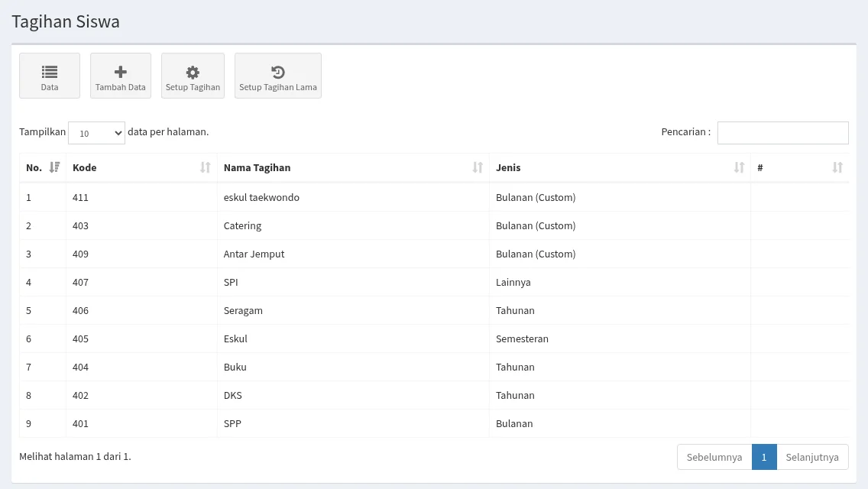Click code '409' in the table

coord(80,254)
